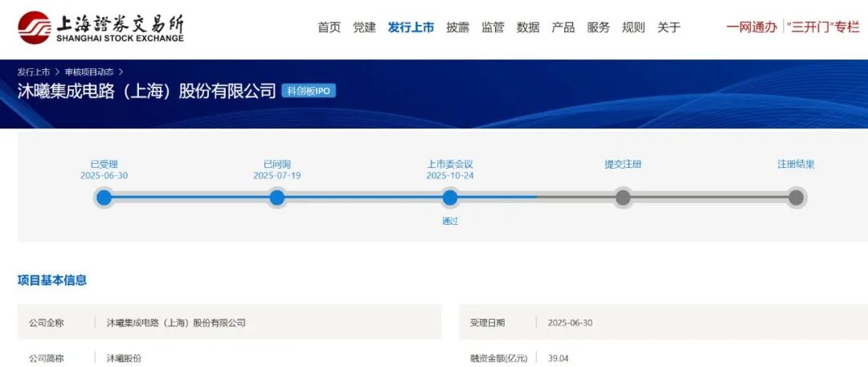
Task: Click the 2025-10-24 meeting date
Action: pos(450,176)
